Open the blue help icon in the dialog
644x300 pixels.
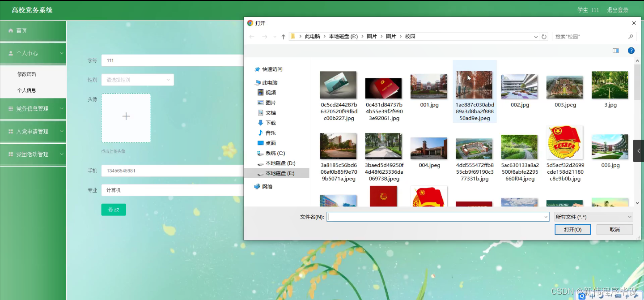pyautogui.click(x=631, y=51)
